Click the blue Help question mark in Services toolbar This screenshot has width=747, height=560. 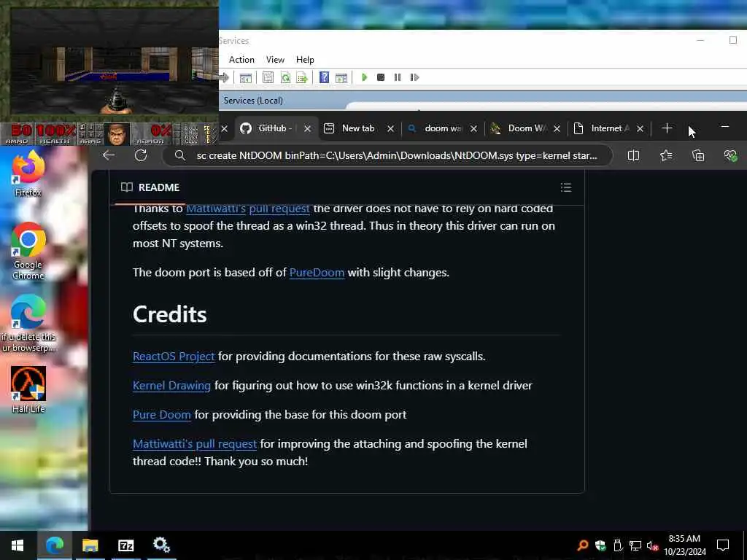click(324, 77)
